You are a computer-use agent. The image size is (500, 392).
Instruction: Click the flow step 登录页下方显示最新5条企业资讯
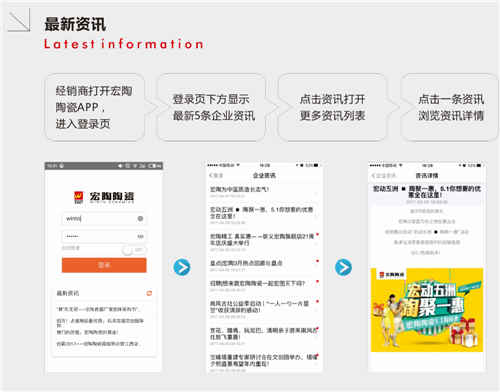(x=214, y=107)
